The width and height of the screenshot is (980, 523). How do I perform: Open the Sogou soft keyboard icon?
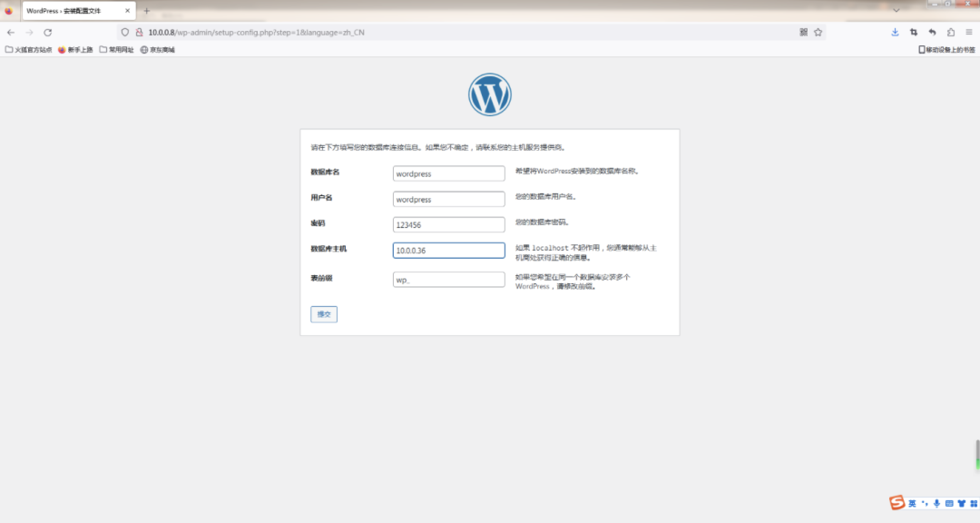949,503
